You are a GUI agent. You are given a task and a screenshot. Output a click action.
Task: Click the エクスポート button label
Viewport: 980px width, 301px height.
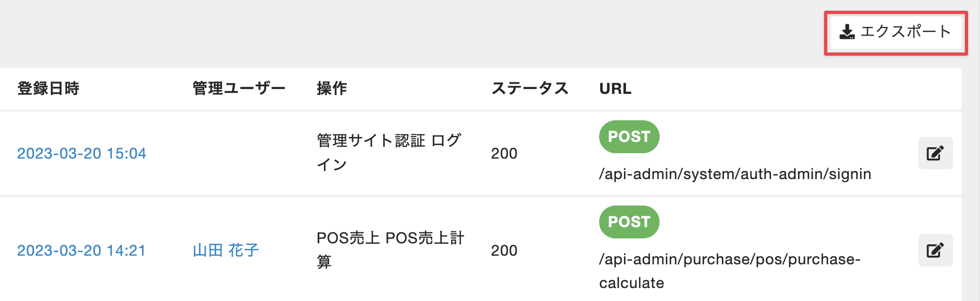coord(905,31)
